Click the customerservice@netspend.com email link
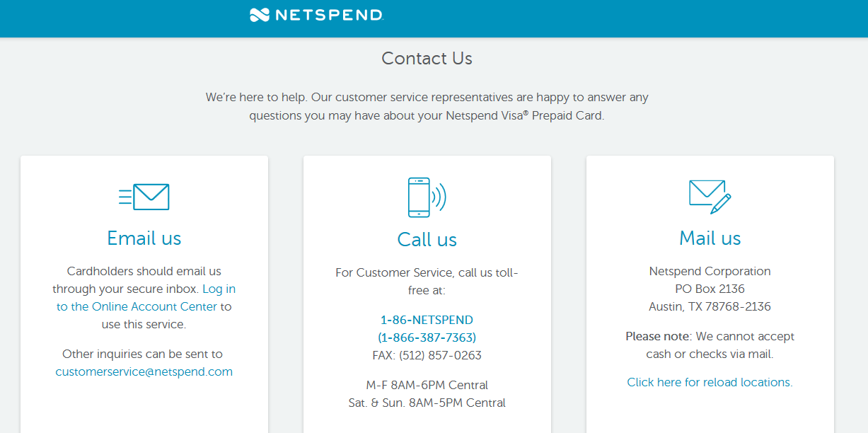This screenshot has width=868, height=433. point(144,371)
